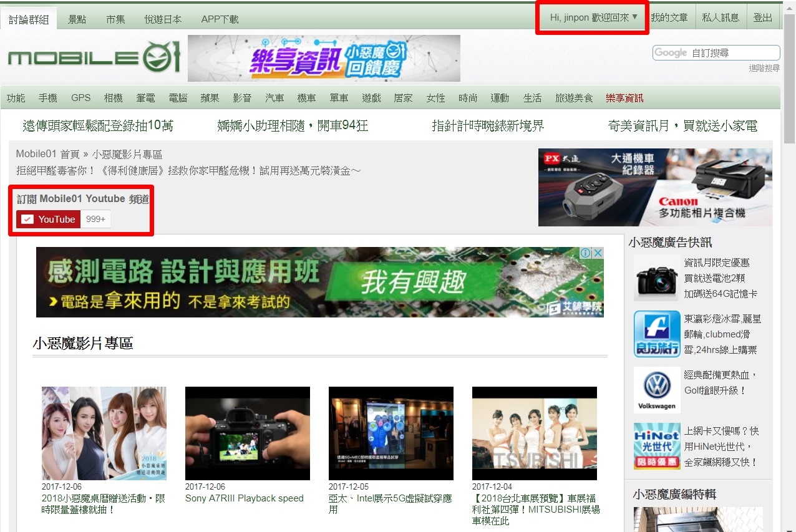
Task: Open the 奇美資訊月，買就送小家電 promo link
Action: [x=682, y=126]
